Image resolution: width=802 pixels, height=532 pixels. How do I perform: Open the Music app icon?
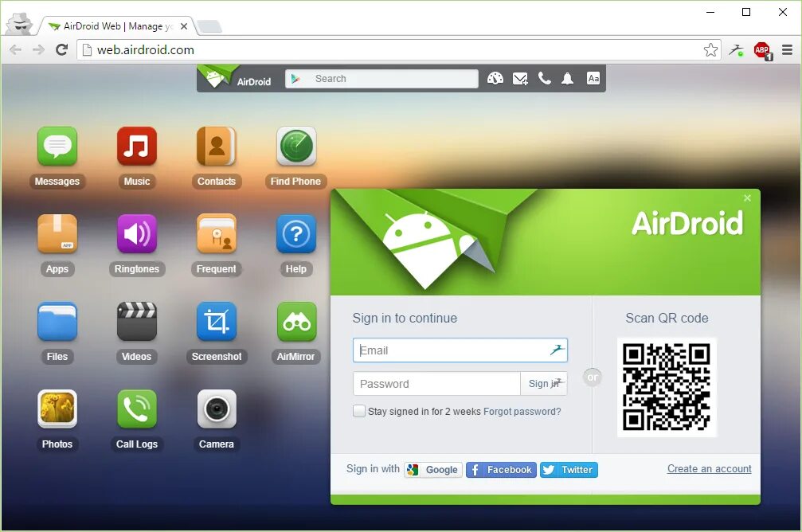(x=136, y=147)
